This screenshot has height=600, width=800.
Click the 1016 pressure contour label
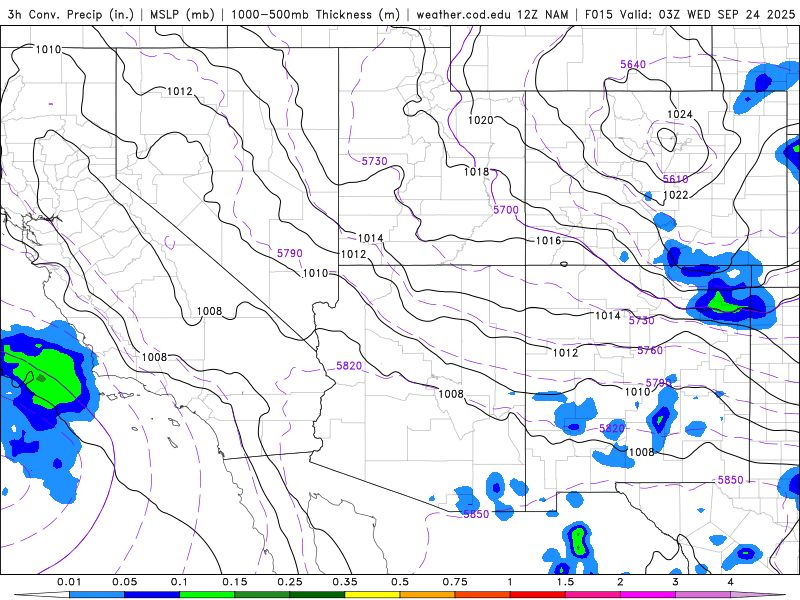click(x=548, y=240)
